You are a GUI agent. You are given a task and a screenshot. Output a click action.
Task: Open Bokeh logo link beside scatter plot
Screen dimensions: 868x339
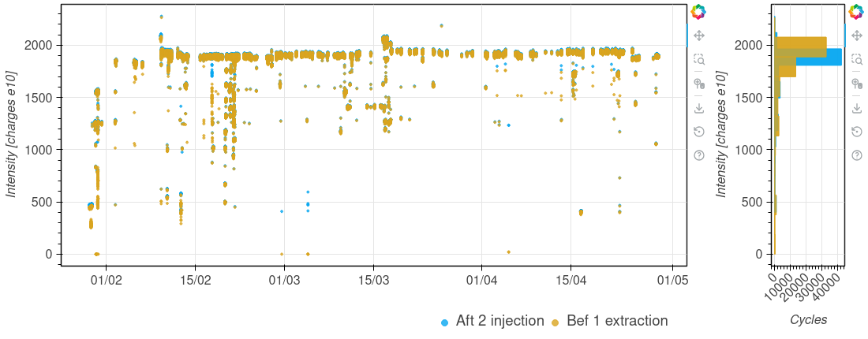coord(698,12)
